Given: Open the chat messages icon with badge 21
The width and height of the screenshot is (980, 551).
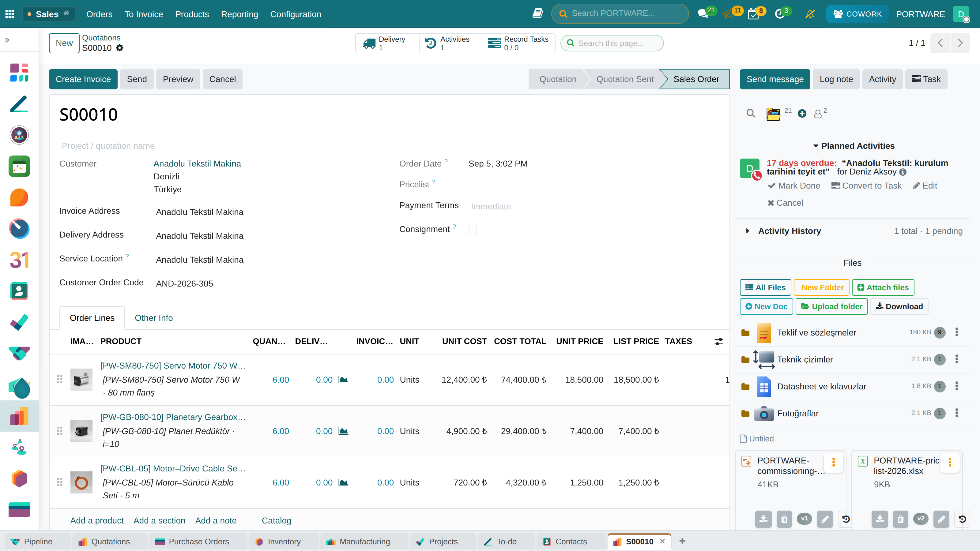Looking at the screenshot, I should pyautogui.click(x=703, y=14).
